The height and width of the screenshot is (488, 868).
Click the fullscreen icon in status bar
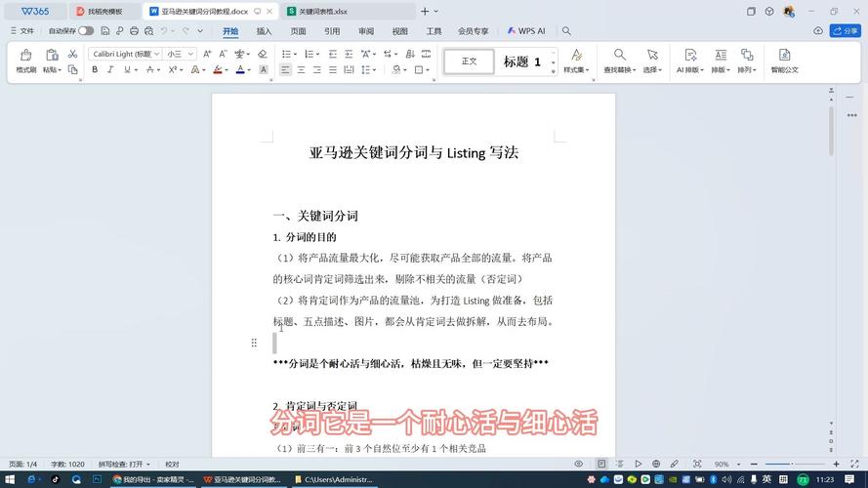pos(854,464)
